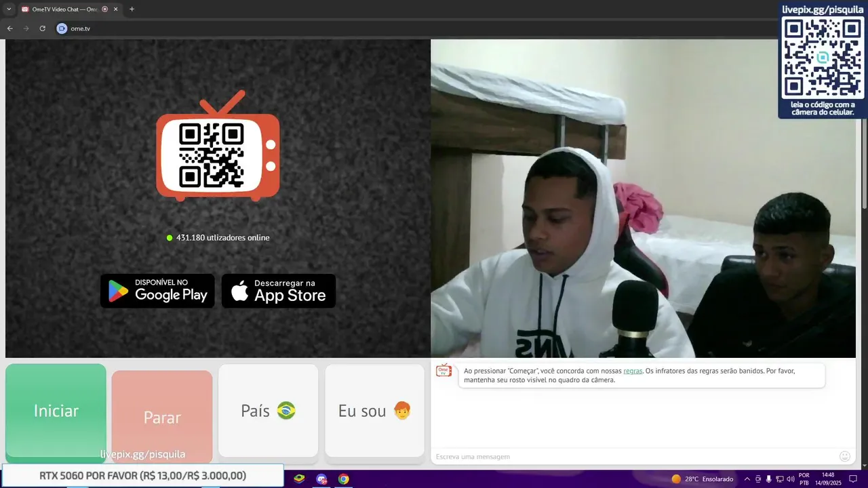868x488 pixels.
Task: Click the OmeTV avatar icon beside chat notice
Action: (x=443, y=371)
